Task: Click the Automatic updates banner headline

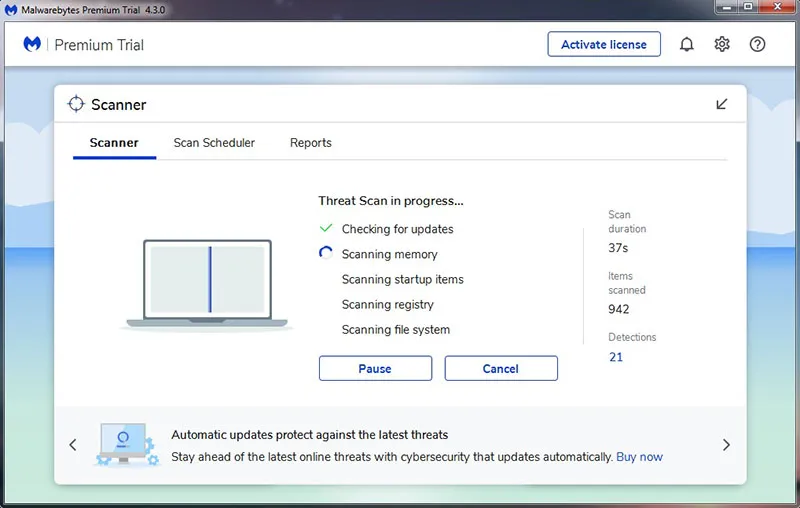Action: [x=310, y=435]
